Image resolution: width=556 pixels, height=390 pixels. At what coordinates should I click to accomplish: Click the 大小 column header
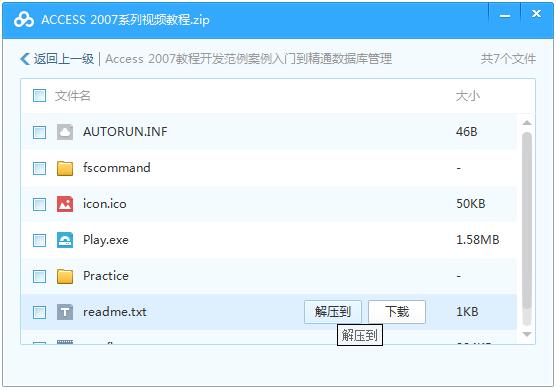pyautogui.click(x=468, y=96)
